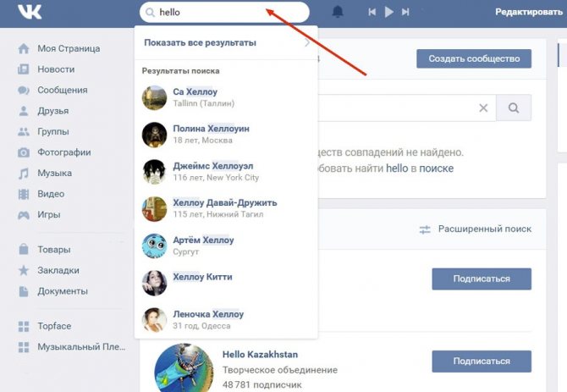Skip to previous track
Viewport: 567px width, 392px height.
(372, 12)
